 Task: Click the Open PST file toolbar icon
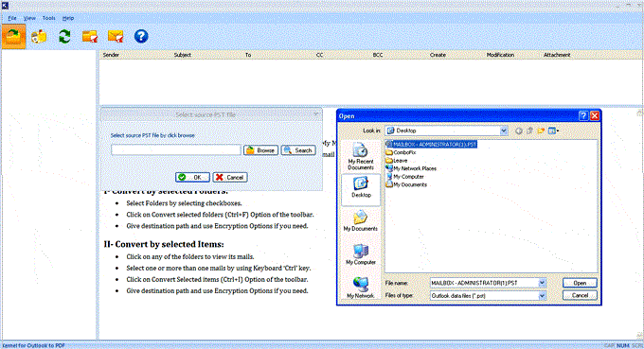pos(13,37)
